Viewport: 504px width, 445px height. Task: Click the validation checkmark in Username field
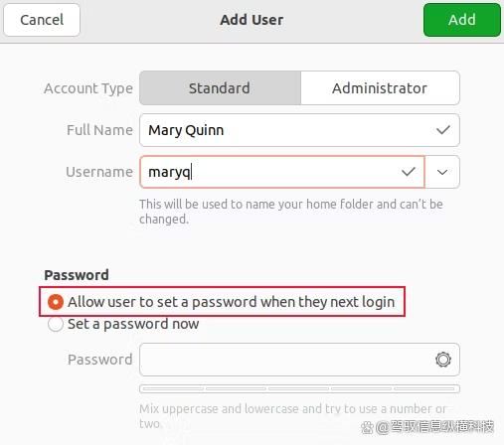pos(409,172)
